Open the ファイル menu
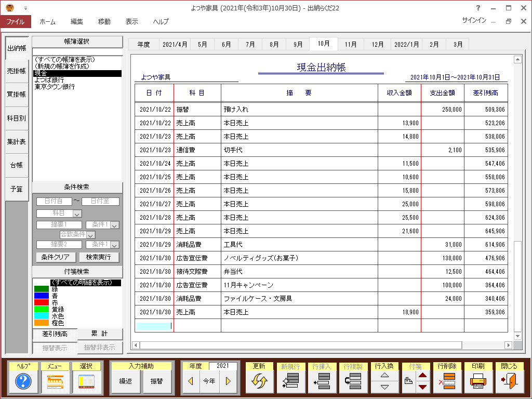This screenshot has width=532, height=399. 16,21
